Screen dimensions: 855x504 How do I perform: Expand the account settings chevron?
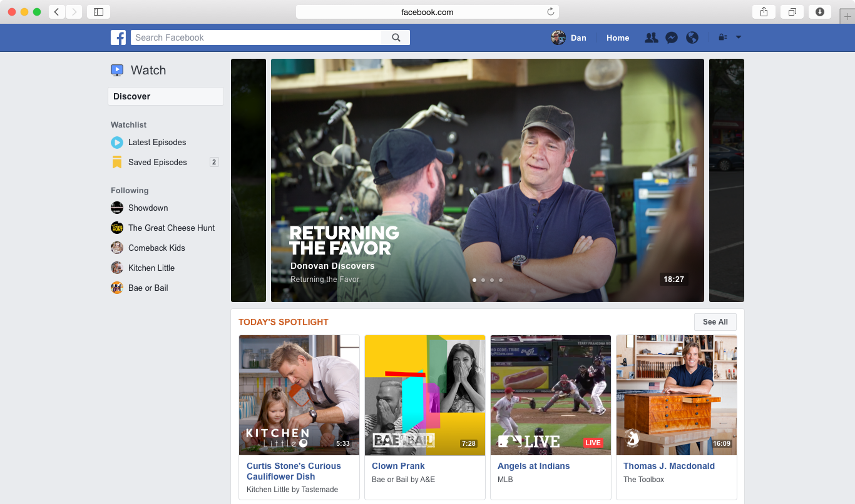coord(739,38)
